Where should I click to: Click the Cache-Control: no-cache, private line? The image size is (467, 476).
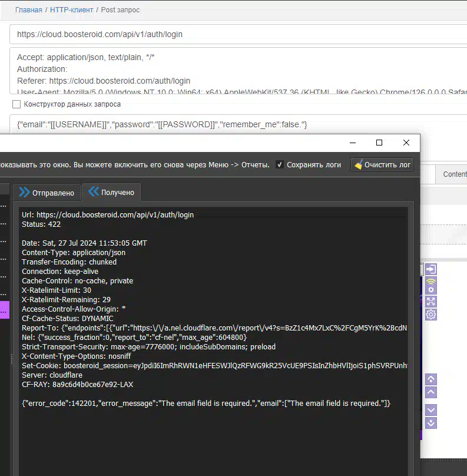pyautogui.click(x=77, y=281)
